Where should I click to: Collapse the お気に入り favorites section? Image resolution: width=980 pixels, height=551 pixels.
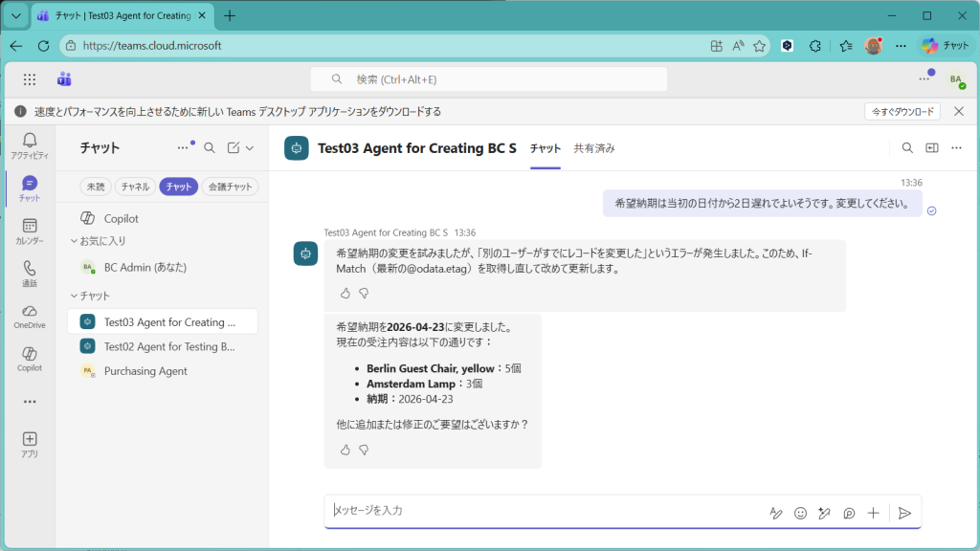point(75,241)
